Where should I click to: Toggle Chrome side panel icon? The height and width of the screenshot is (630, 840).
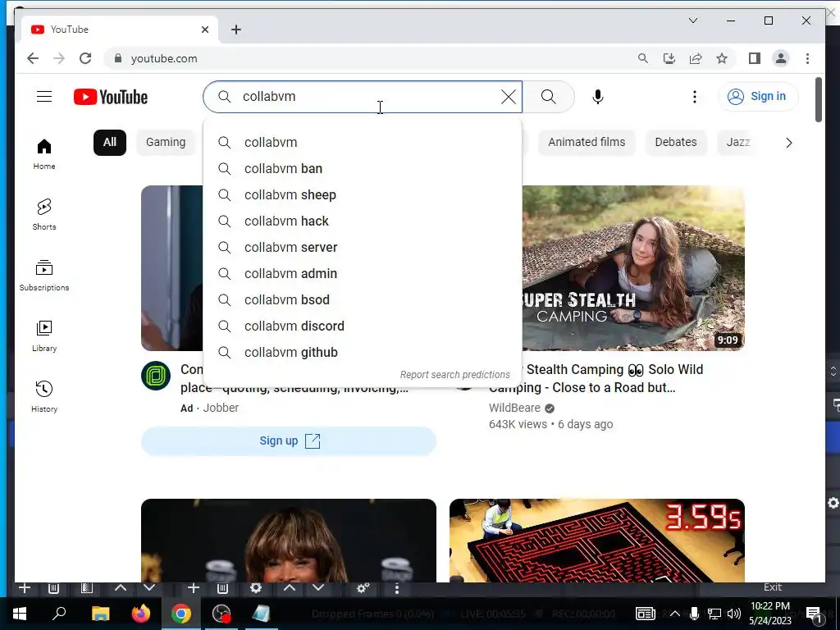tap(755, 58)
